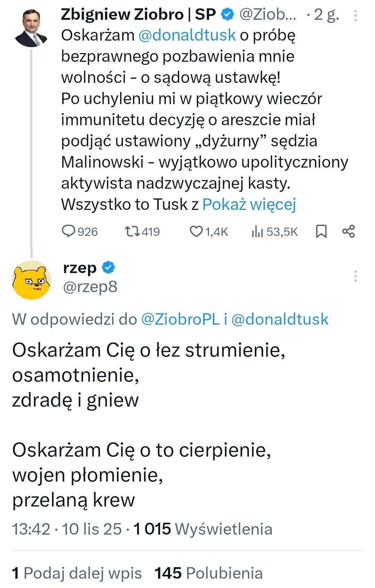Click the @donaldtusk mention in Ziobro's tweet
The height and width of the screenshot is (588, 375).
pos(187,35)
